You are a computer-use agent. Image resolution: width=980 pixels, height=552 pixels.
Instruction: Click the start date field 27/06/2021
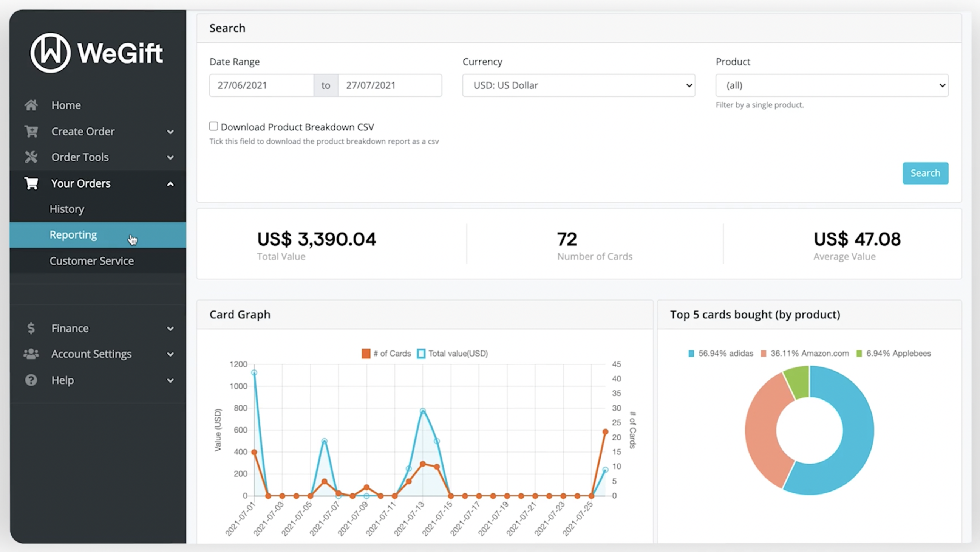click(x=261, y=85)
